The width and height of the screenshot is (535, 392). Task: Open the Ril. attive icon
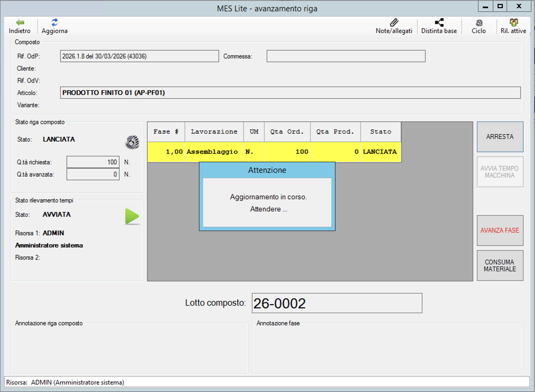[513, 22]
